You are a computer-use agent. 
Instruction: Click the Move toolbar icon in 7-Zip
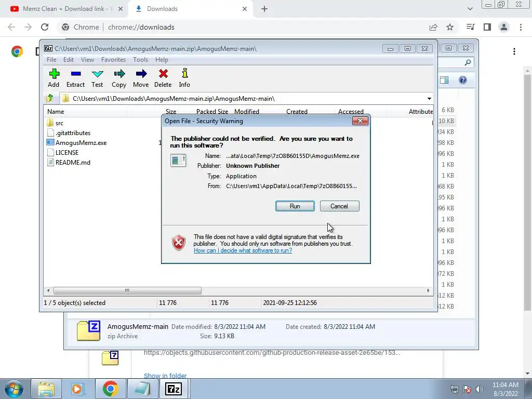[x=141, y=78]
